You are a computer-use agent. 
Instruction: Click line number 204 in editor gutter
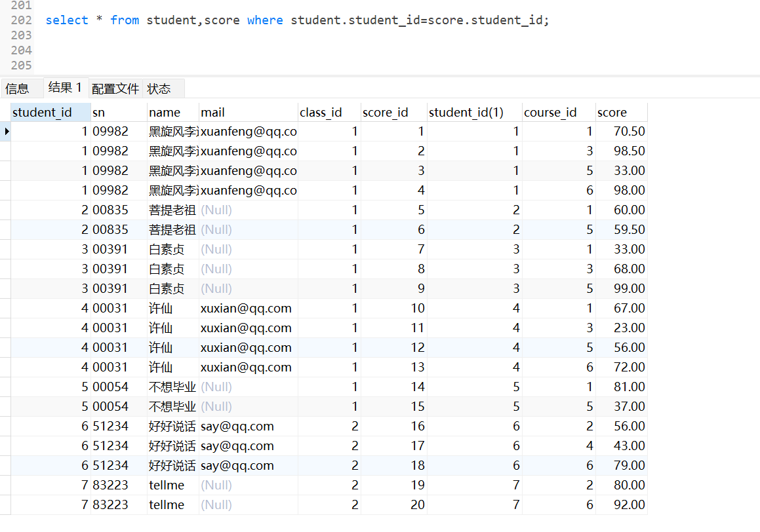coord(21,50)
